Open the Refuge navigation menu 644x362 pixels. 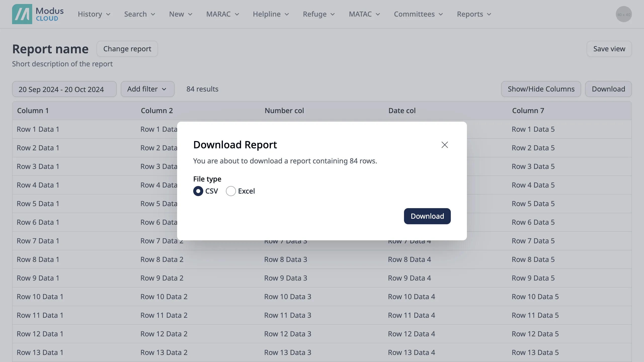(x=318, y=14)
